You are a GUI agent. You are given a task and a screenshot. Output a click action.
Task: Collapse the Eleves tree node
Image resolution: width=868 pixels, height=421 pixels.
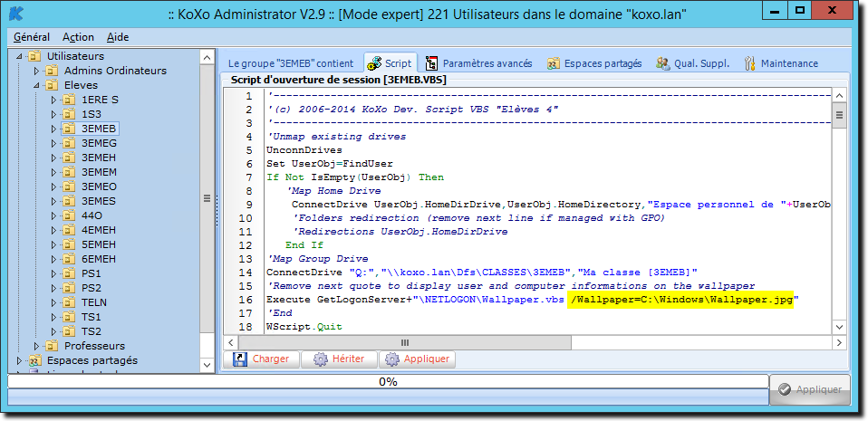point(37,85)
